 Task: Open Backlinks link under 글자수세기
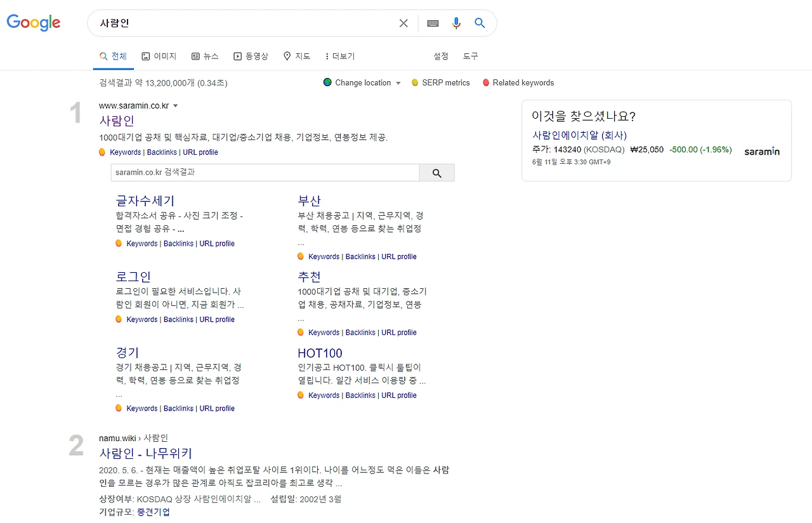point(178,244)
